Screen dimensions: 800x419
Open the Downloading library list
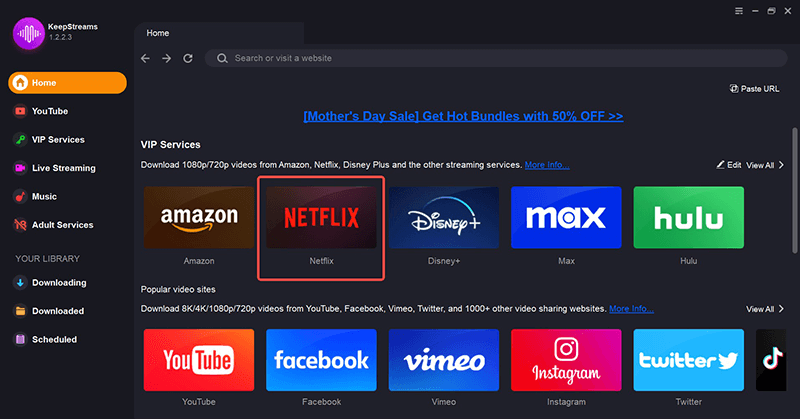(58, 283)
